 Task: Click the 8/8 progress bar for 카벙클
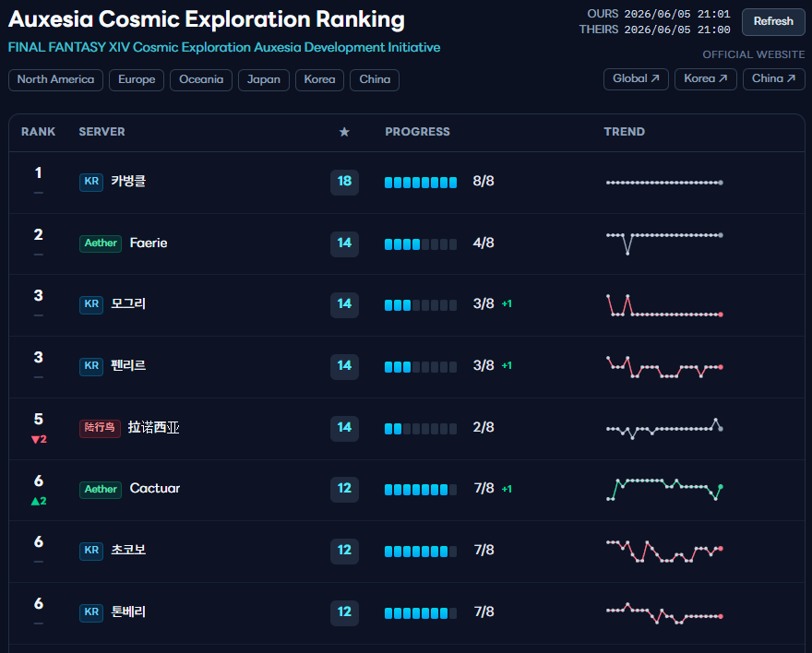pyautogui.click(x=421, y=182)
